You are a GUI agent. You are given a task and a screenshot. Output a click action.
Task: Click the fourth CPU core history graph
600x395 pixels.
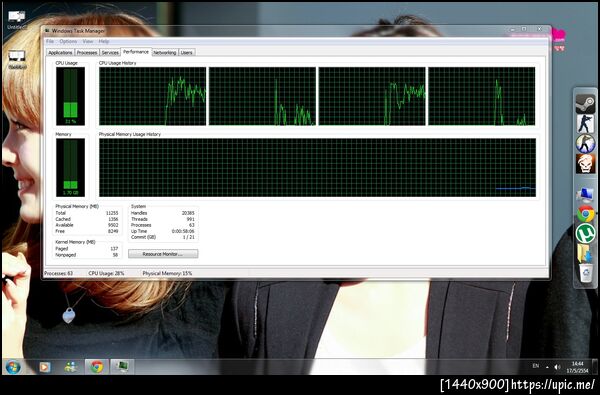pyautogui.click(x=481, y=96)
